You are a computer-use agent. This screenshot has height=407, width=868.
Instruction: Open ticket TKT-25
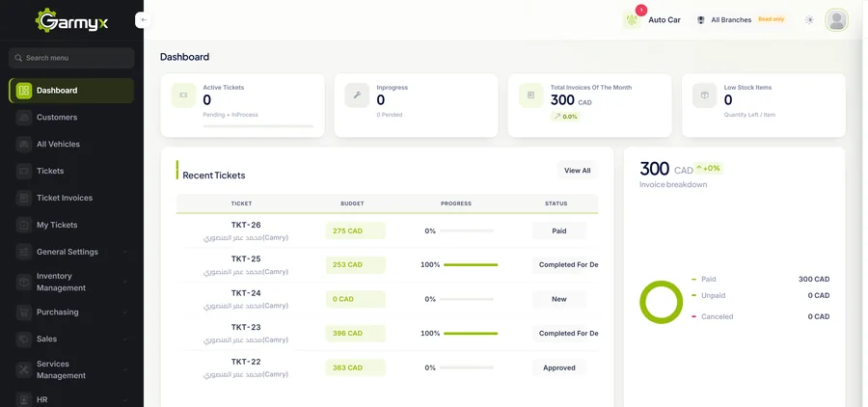246,258
